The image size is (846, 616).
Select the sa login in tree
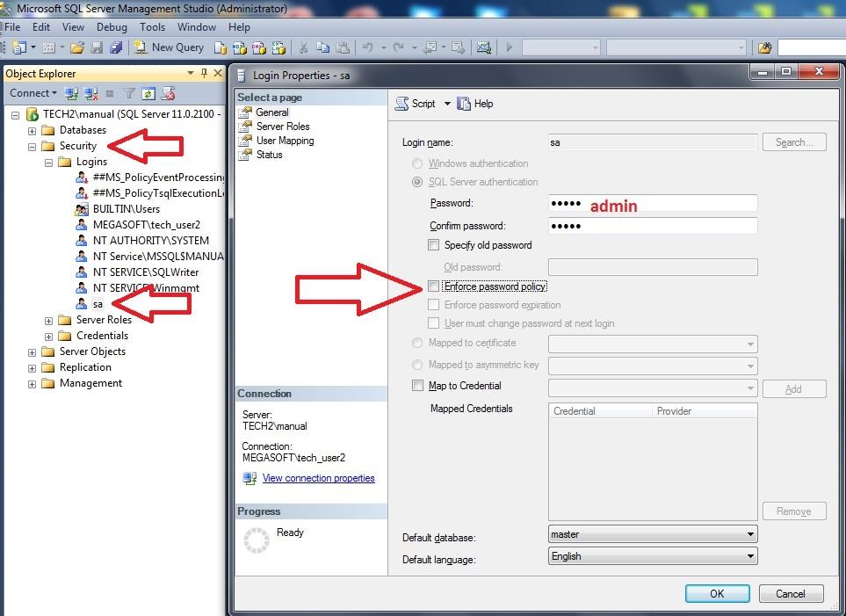click(98, 304)
